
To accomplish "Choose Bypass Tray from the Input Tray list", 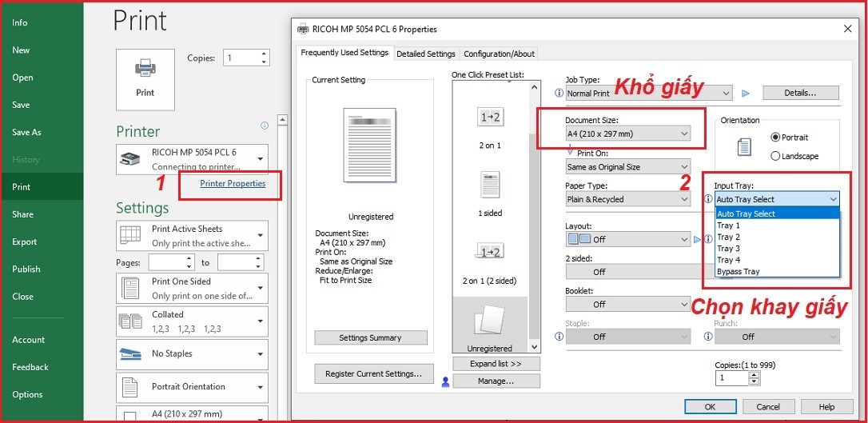I will tap(777, 271).
